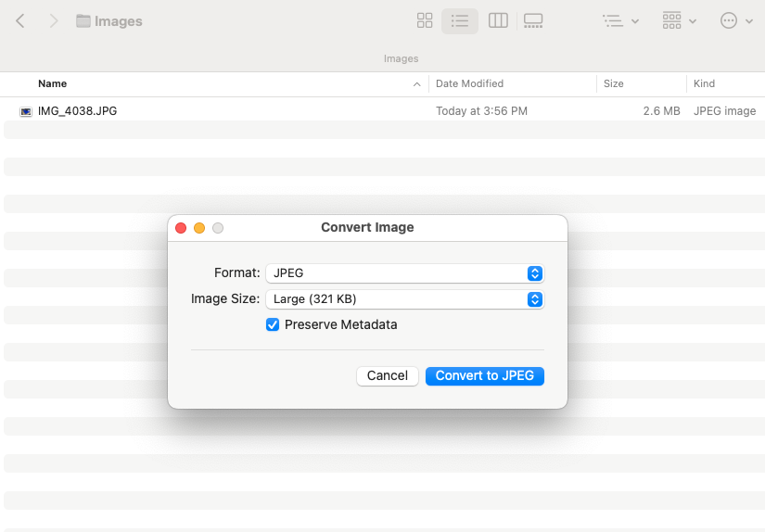Open the Format dropdown set to JPEG
The width and height of the screenshot is (765, 532).
click(x=405, y=273)
